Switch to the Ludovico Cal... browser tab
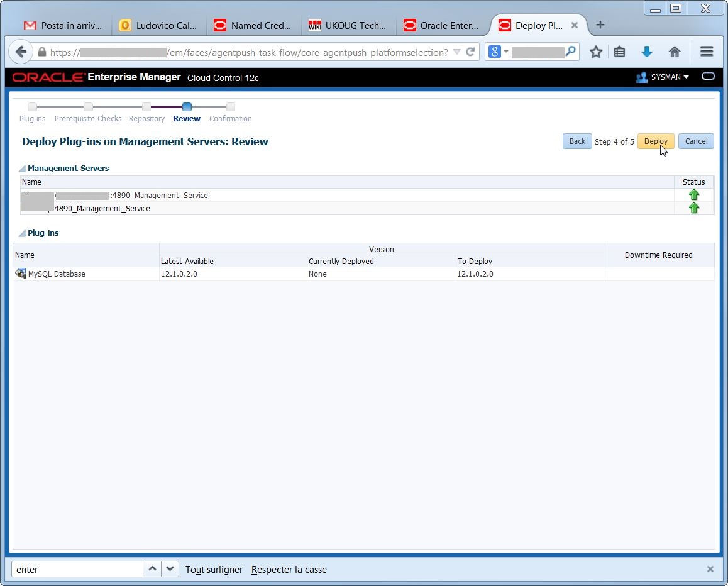This screenshot has height=586, width=728. [x=158, y=26]
